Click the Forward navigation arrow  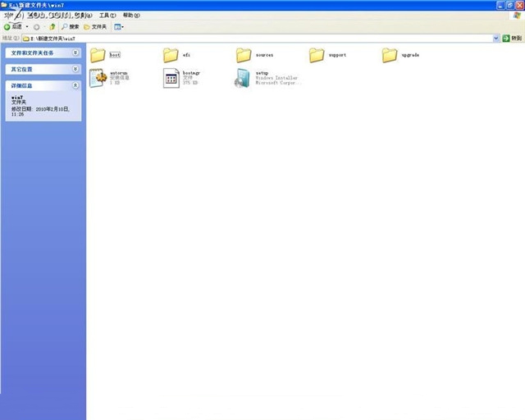point(36,27)
